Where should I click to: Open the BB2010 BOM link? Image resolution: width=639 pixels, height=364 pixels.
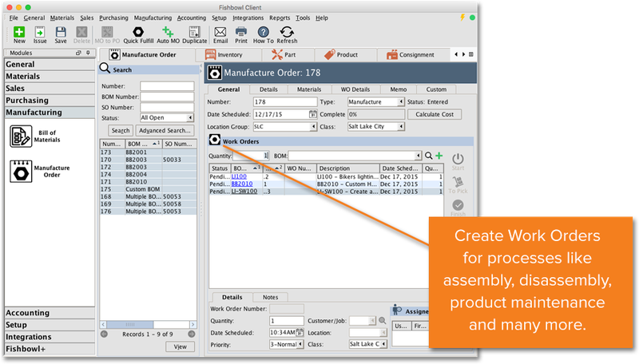242,184
